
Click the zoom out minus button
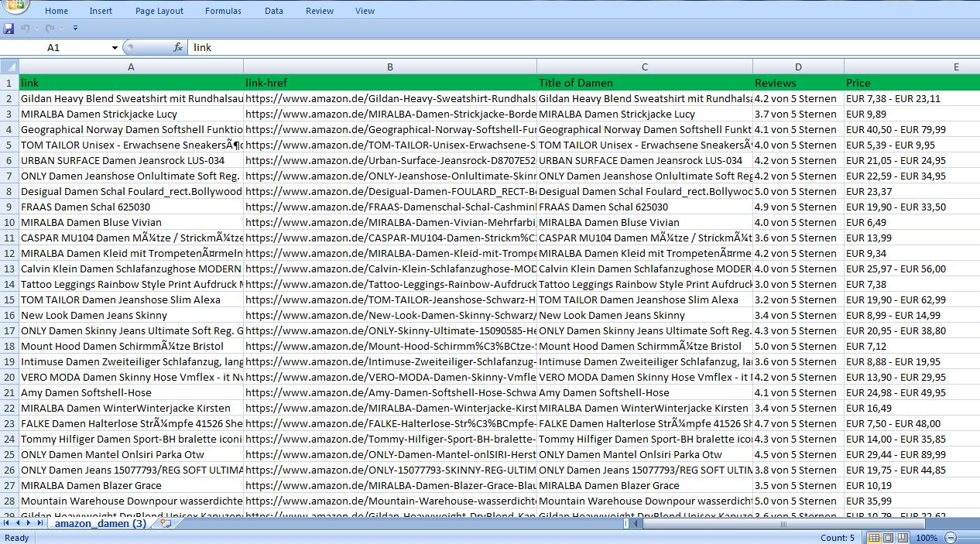coord(950,538)
